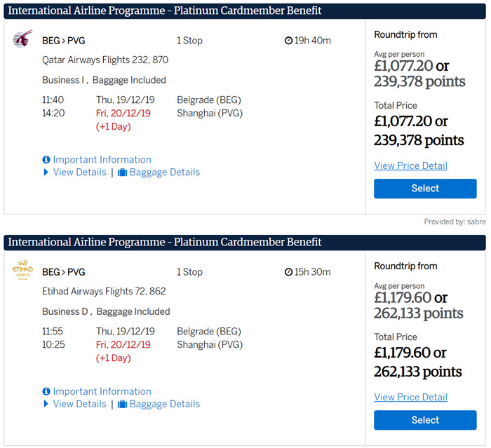This screenshot has height=448, width=491.
Task: Open View Price Detail for Etihad fare
Action: coord(410,397)
